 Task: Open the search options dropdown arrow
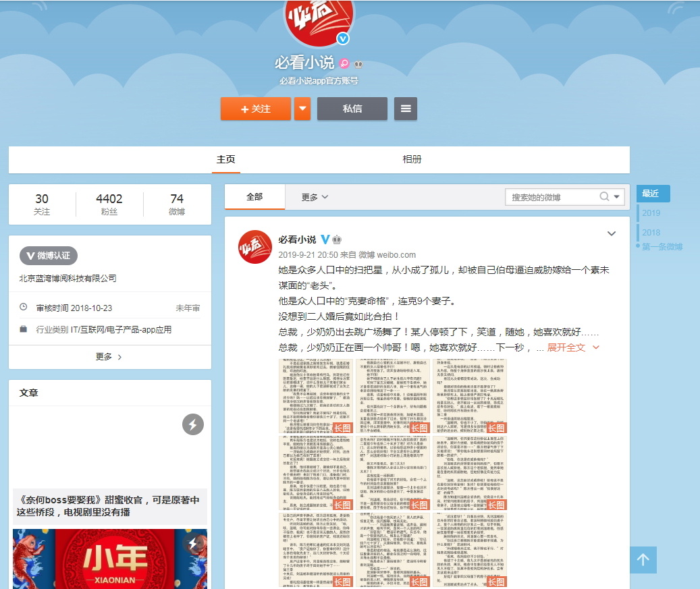[616, 197]
